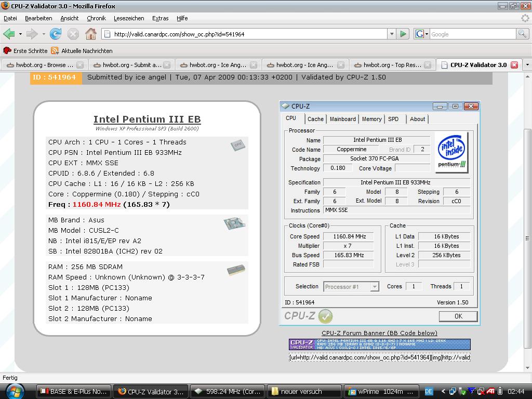
Task: Open the forward button history dropdown
Action: coord(44,34)
